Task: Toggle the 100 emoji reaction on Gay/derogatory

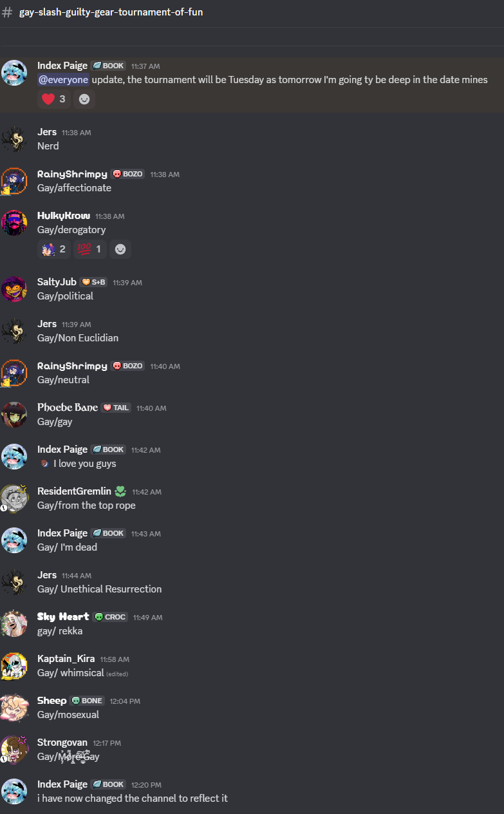Action: tap(90, 249)
